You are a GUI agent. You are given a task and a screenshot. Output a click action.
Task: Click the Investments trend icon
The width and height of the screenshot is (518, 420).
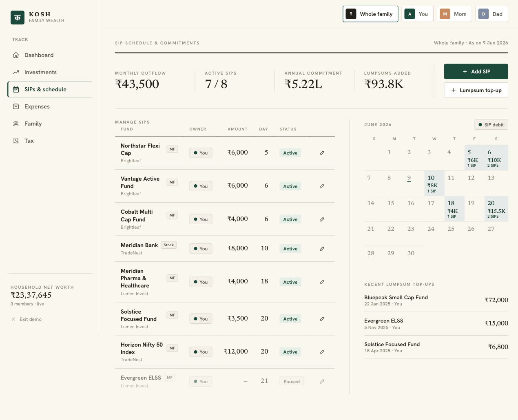[16, 72]
